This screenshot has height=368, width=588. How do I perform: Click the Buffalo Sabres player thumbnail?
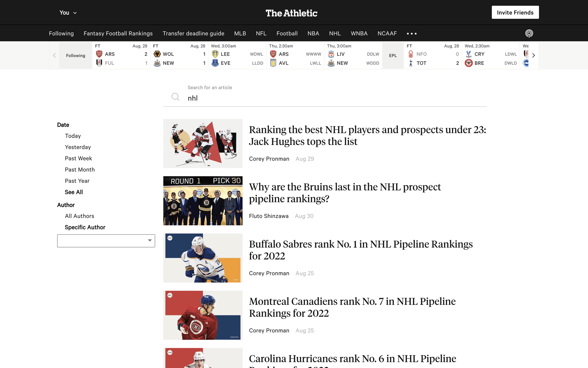203,258
